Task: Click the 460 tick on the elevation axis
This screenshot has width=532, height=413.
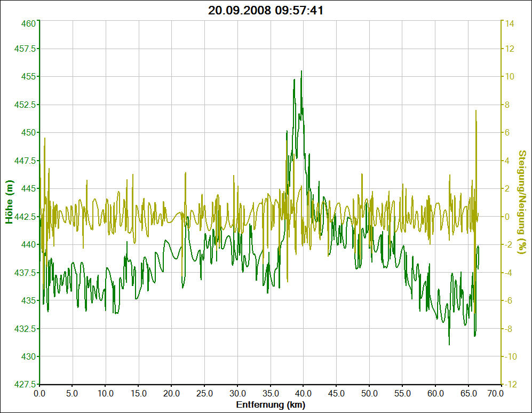Action: (29, 23)
